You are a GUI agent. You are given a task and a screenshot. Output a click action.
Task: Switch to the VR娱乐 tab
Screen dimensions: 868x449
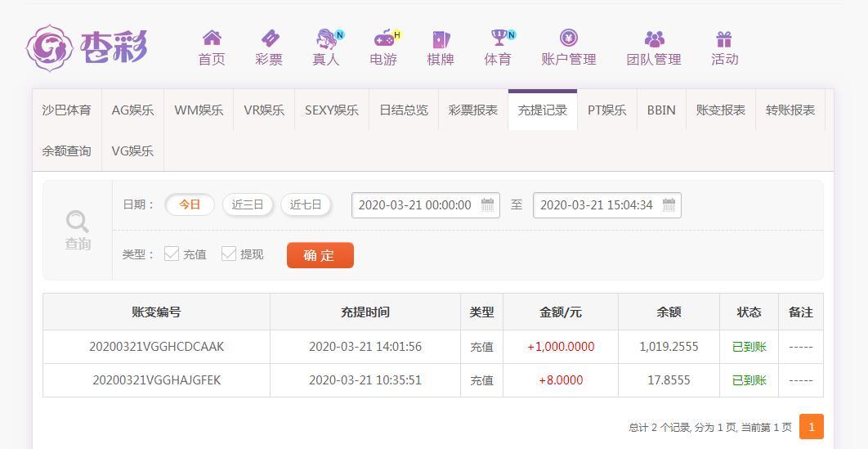(264, 110)
